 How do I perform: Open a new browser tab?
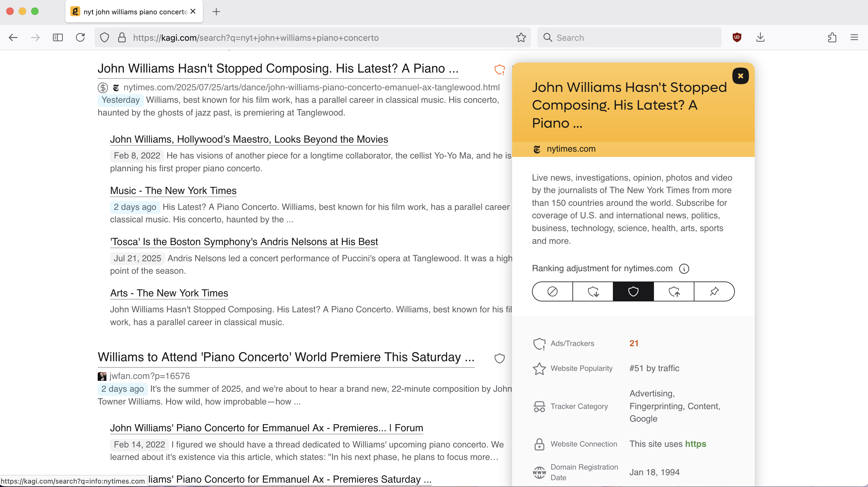pos(216,12)
